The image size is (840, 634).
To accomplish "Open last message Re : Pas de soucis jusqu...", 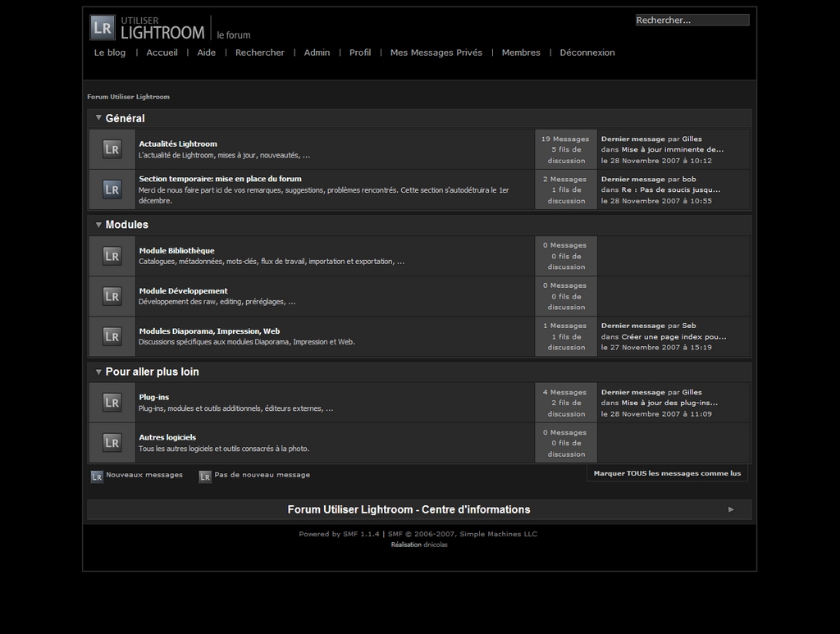I will click(x=671, y=189).
